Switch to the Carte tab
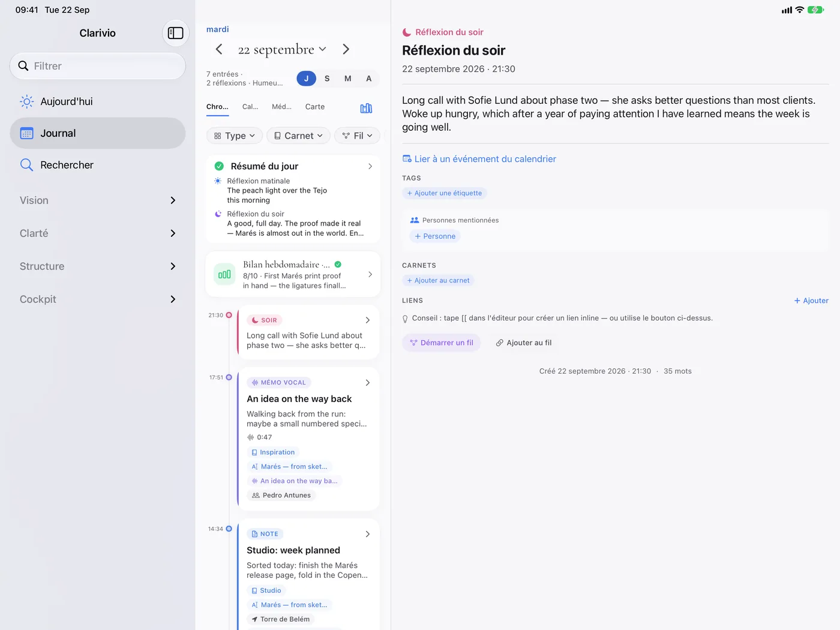This screenshot has height=630, width=840. pyautogui.click(x=315, y=107)
